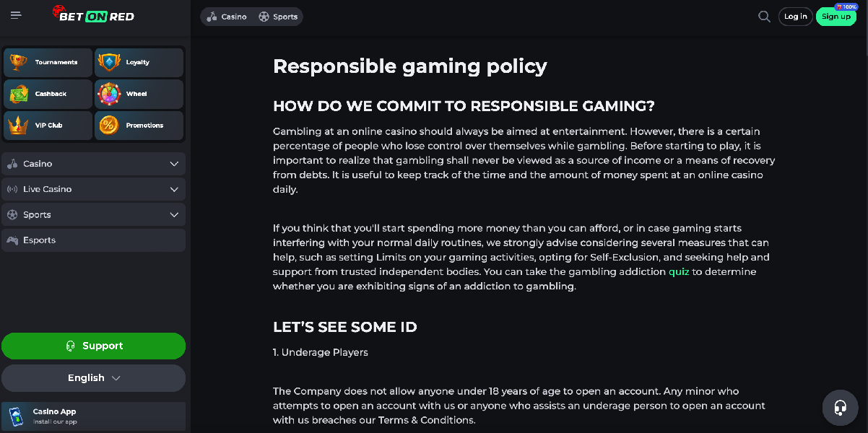Click the floating headset chat icon
Screen dimensions: 868x433
coord(841,408)
